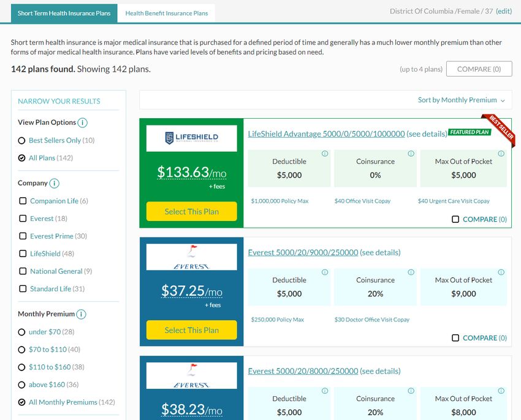Select This Plan for LifeShield $133.63
Screen dimensions: 521x420
(x=192, y=211)
